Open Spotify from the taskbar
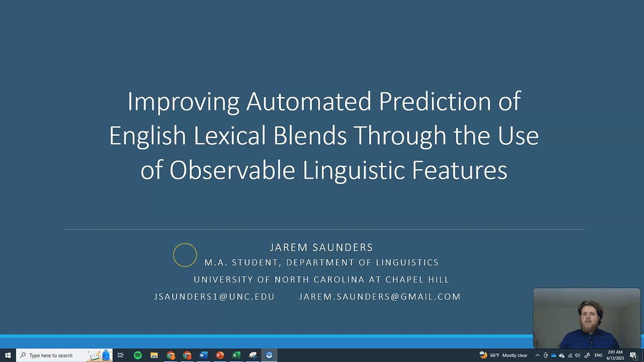 pyautogui.click(x=137, y=355)
